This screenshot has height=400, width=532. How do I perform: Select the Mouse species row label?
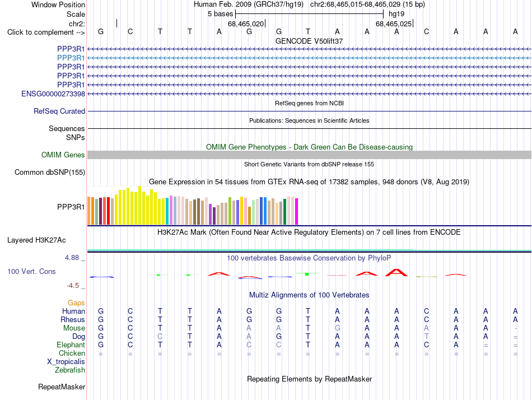[74, 328]
